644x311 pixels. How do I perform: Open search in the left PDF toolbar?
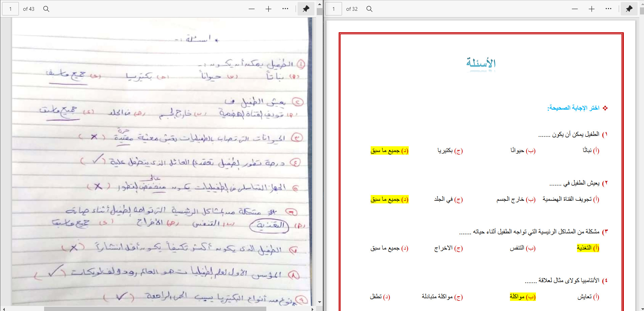click(46, 9)
